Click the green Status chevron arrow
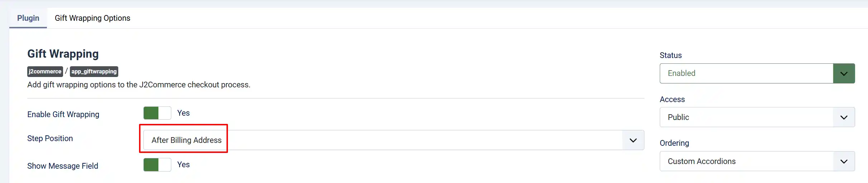 click(844, 73)
